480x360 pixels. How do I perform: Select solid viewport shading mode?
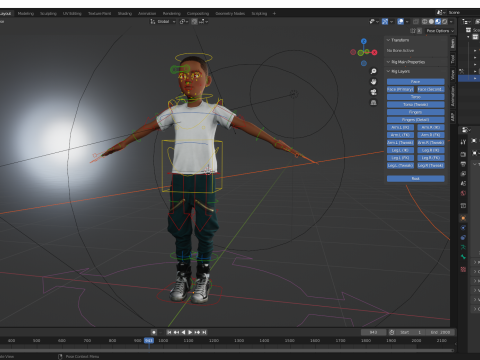431,21
